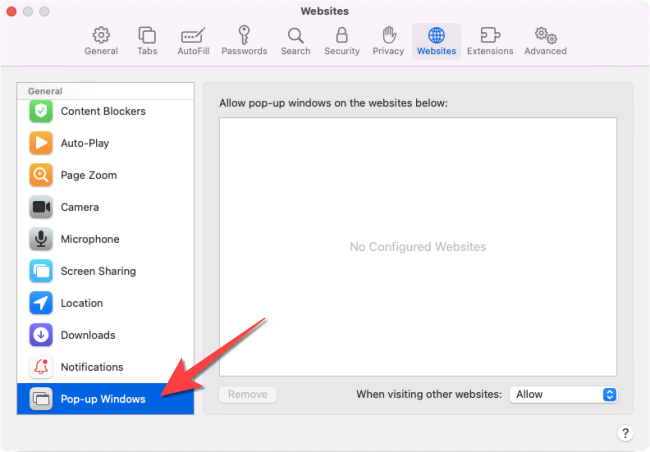
Task: Click the Remove button
Action: pyautogui.click(x=248, y=394)
